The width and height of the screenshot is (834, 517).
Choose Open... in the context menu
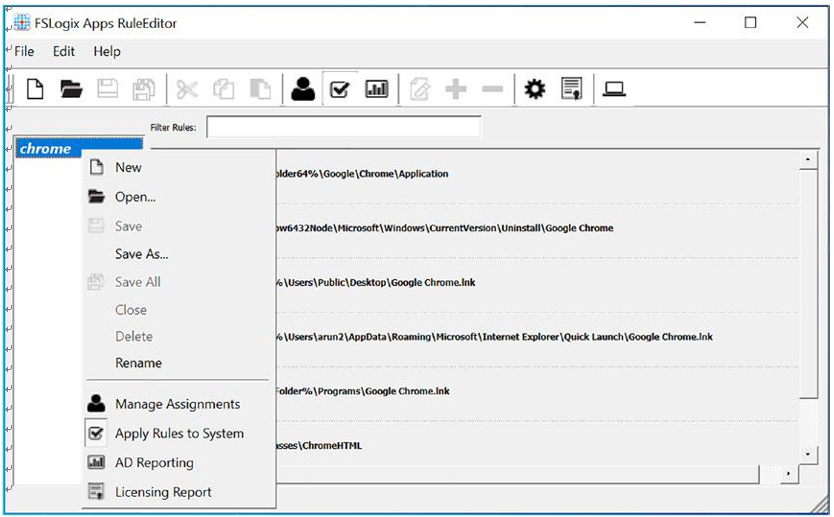179,197
